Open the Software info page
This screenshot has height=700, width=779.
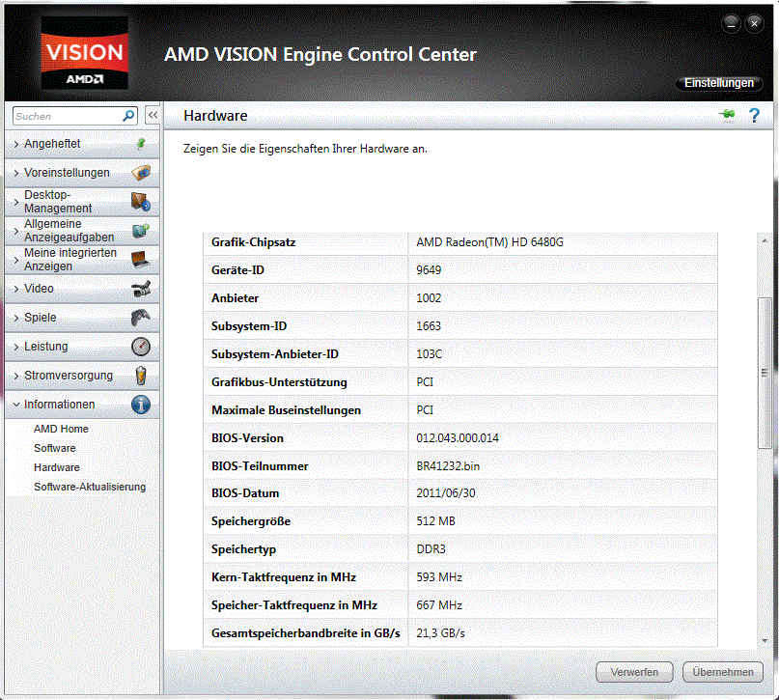[55, 448]
